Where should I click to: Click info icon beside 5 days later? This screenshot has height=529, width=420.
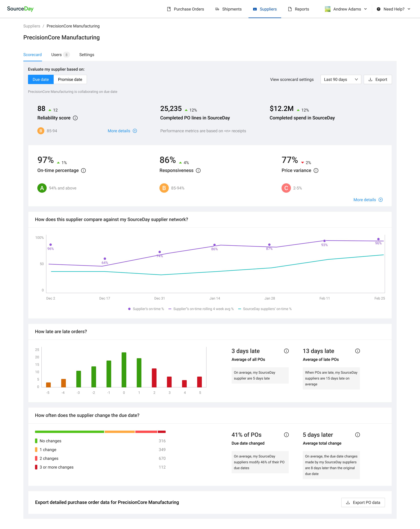point(357,435)
